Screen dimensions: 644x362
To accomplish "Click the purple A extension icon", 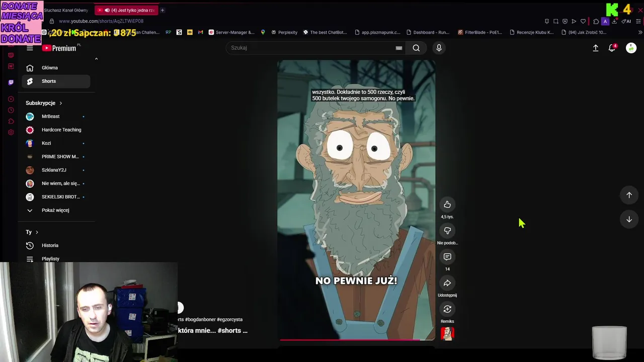I will [x=605, y=21].
